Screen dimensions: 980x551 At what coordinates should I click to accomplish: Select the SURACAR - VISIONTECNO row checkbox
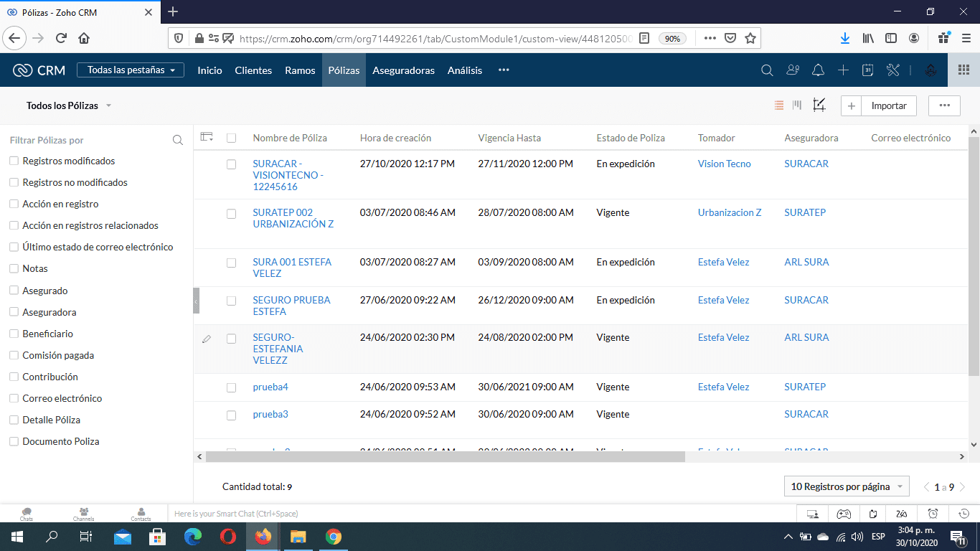231,164
